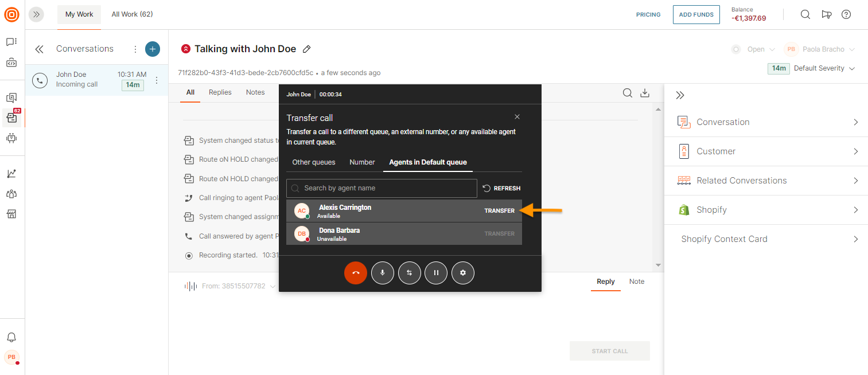This screenshot has height=375, width=868.
Task: Expand the Customer panel section
Action: click(x=766, y=151)
